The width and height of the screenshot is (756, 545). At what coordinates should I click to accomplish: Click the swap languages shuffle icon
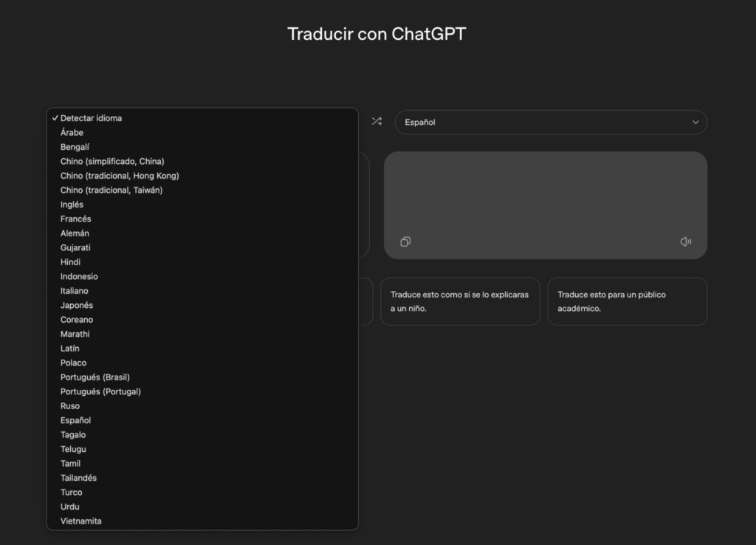coord(377,121)
